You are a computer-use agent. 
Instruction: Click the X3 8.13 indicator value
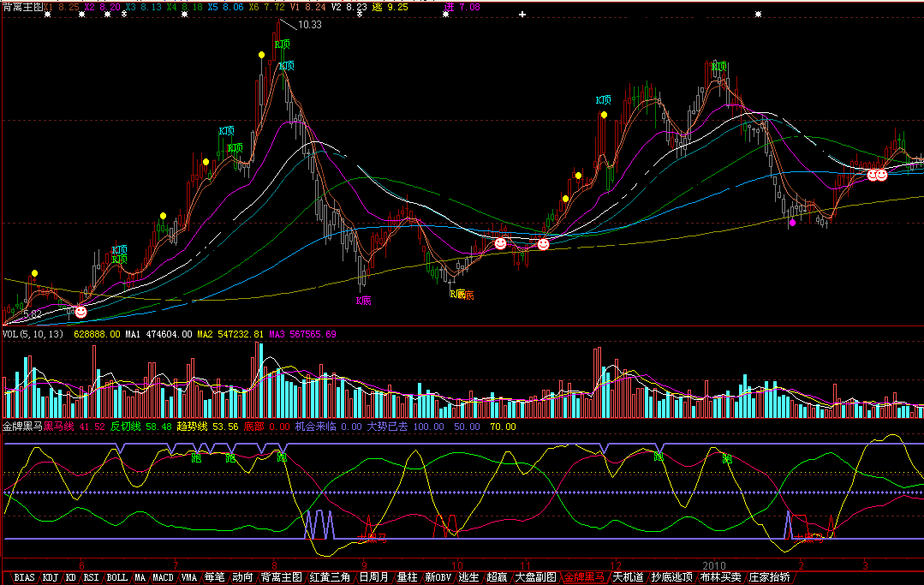click(x=144, y=7)
